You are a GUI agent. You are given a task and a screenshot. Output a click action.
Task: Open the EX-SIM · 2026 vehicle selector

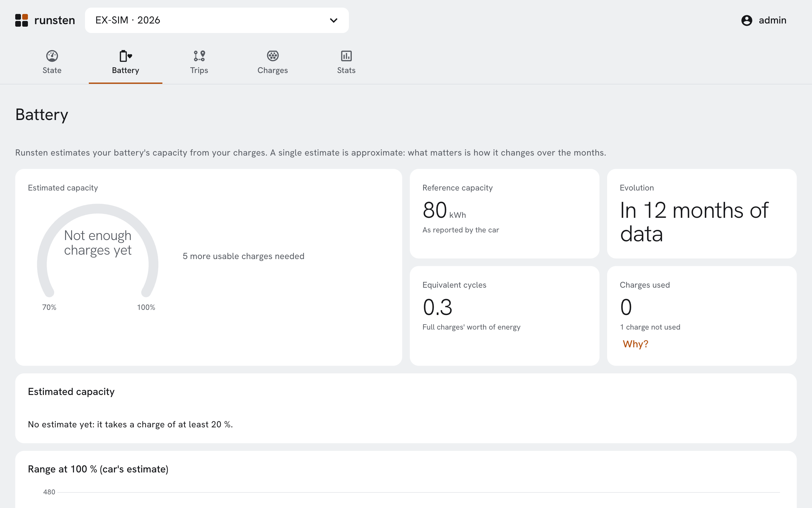coord(217,21)
